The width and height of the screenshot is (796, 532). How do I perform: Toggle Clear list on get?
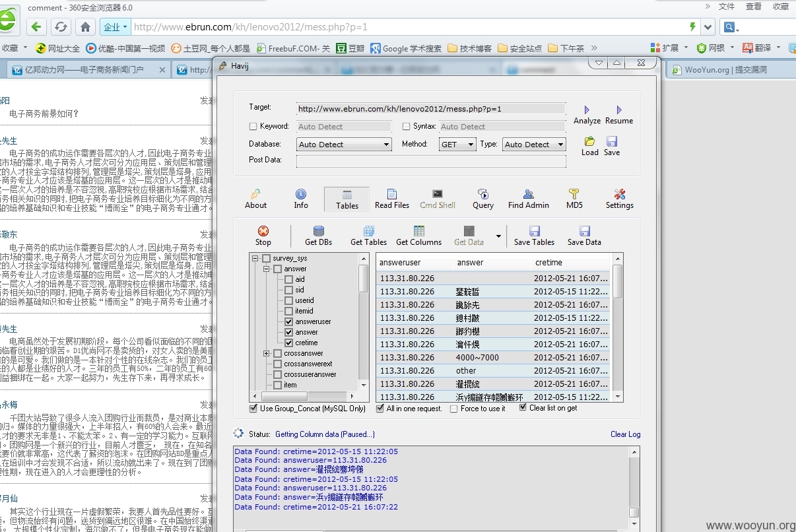[x=523, y=408]
